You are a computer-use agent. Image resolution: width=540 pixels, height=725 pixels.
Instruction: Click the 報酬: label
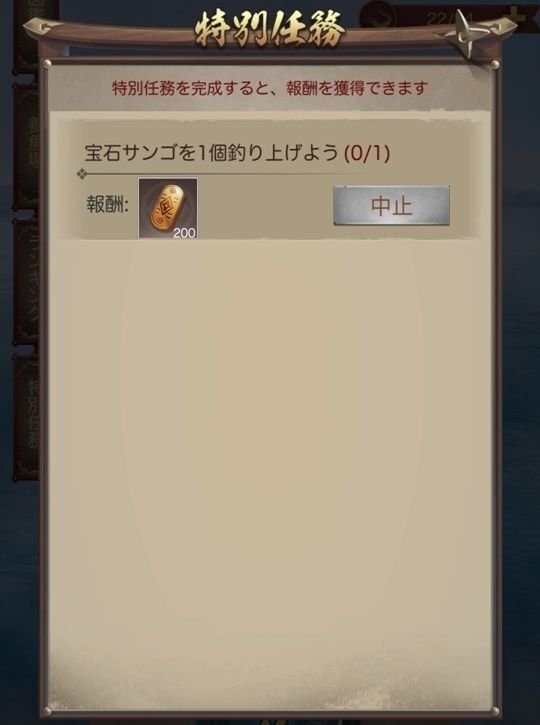[x=108, y=204]
